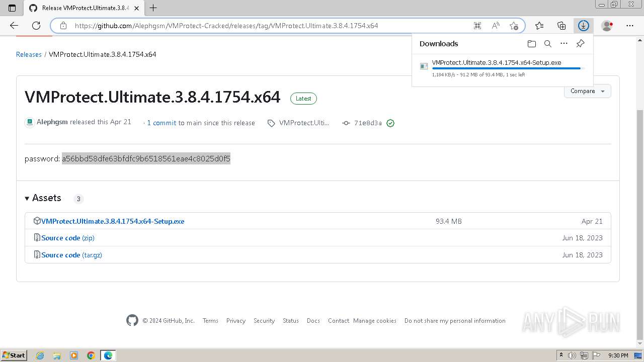The width and height of the screenshot is (644, 362).
Task: Show hidden system tray icons
Action: 561,355
